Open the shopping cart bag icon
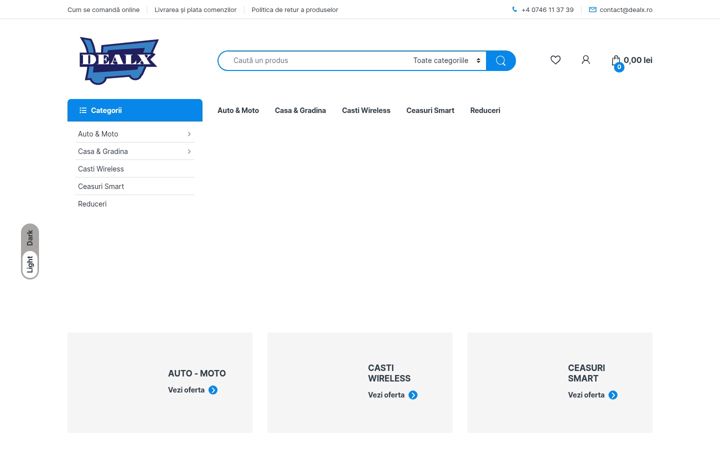 pyautogui.click(x=616, y=60)
